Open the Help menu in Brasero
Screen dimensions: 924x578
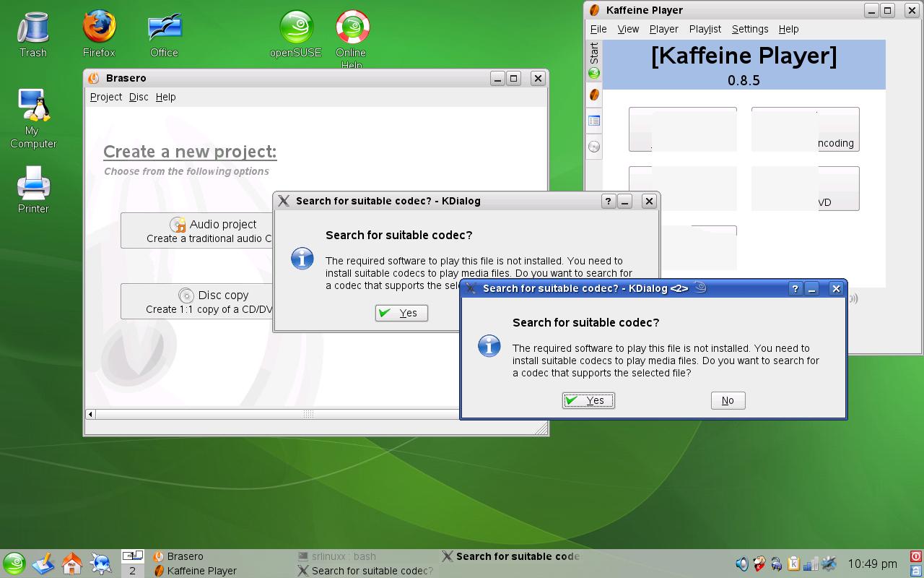click(165, 97)
